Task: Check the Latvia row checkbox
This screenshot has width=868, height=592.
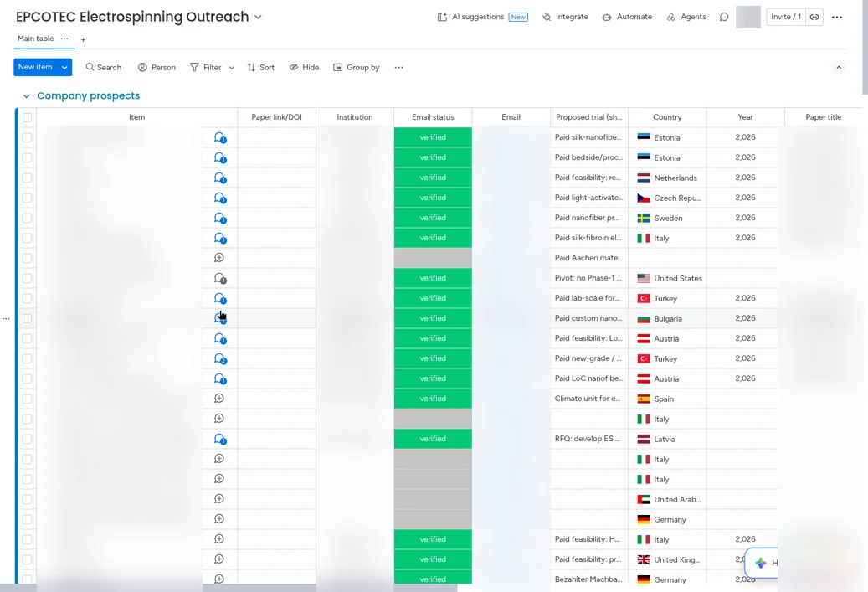Action: coord(27,439)
